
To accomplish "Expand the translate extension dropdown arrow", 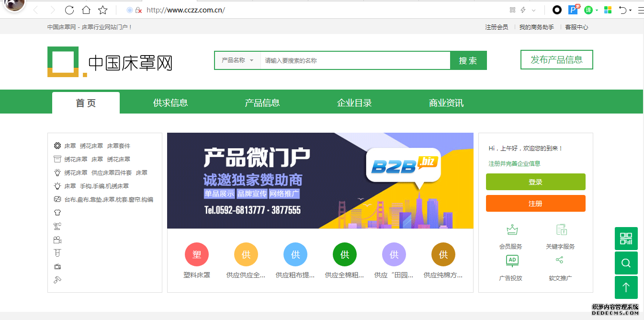I will [x=597, y=10].
